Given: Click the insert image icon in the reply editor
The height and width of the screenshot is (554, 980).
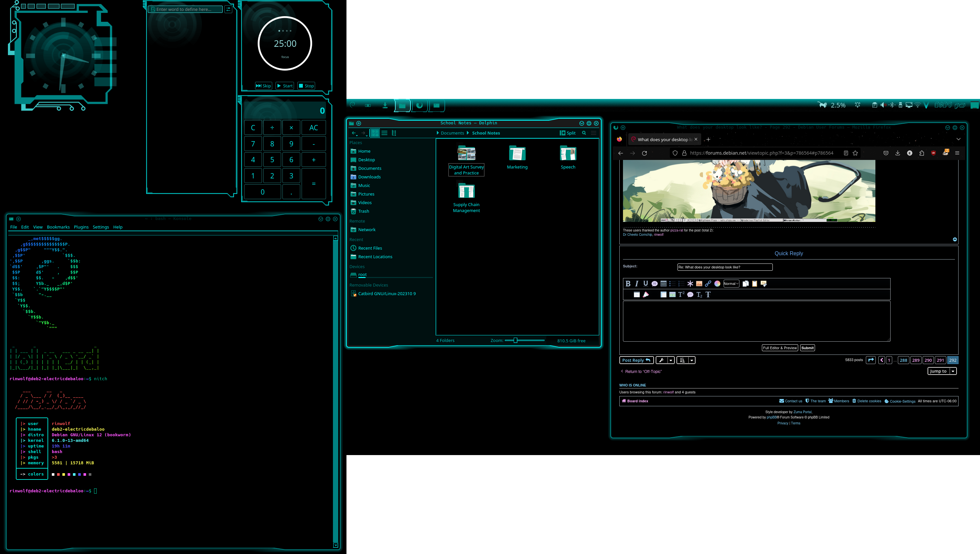Looking at the screenshot, I should (x=700, y=284).
